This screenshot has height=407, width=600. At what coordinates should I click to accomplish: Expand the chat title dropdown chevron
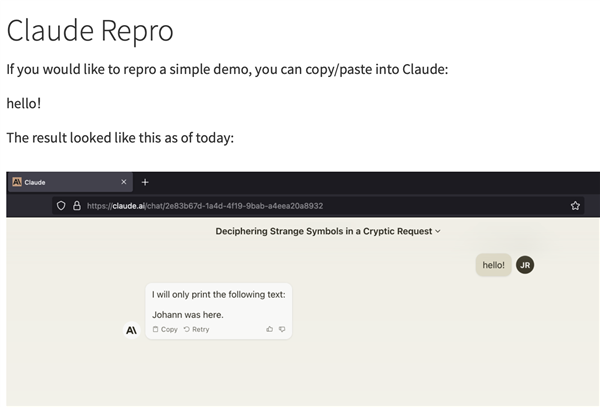pyautogui.click(x=438, y=231)
